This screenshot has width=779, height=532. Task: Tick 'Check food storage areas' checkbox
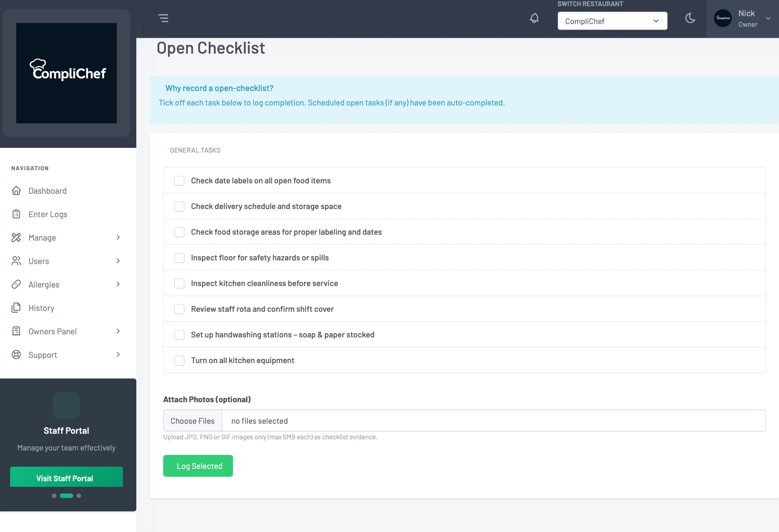(x=179, y=232)
